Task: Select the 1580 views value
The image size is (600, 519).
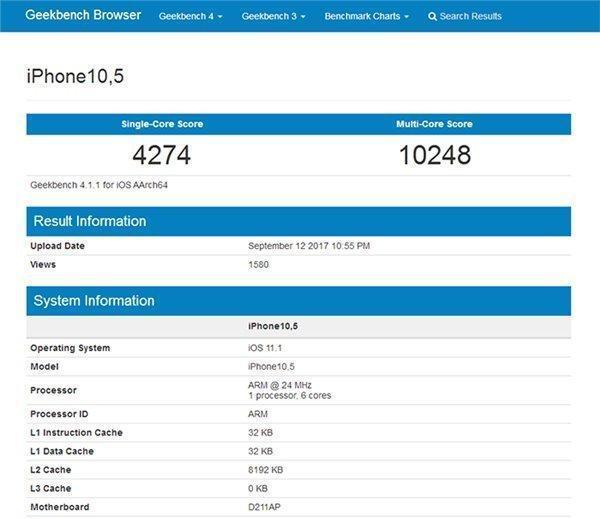Action: click(x=258, y=265)
